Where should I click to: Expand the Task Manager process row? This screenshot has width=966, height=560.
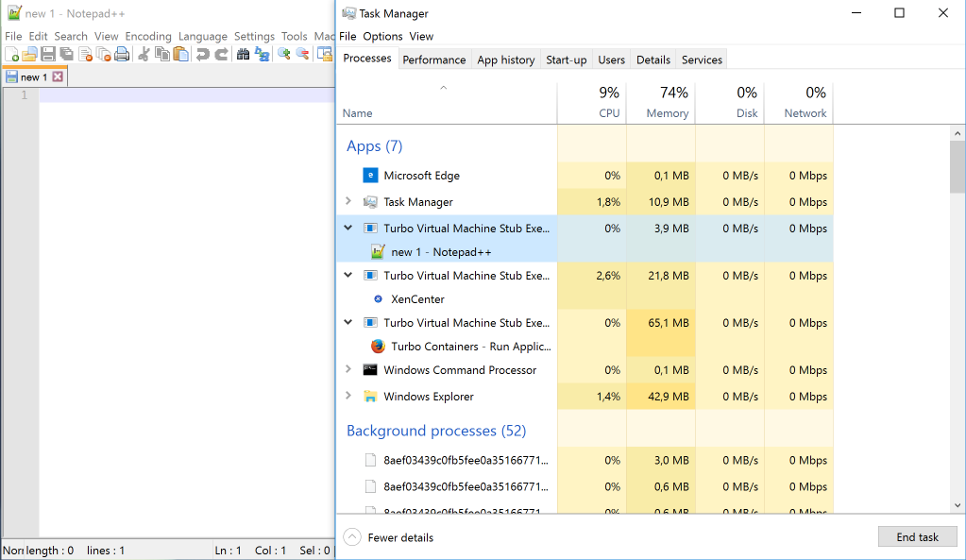tap(348, 201)
